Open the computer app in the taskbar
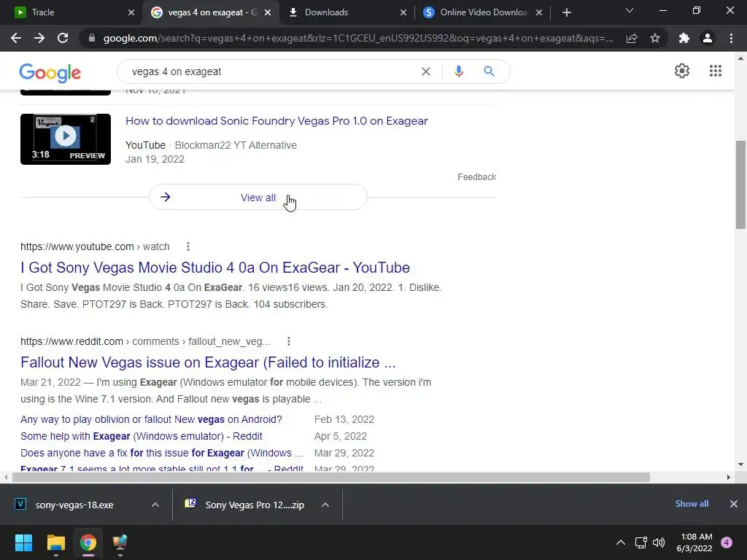Image resolution: width=747 pixels, height=560 pixels. (x=120, y=542)
